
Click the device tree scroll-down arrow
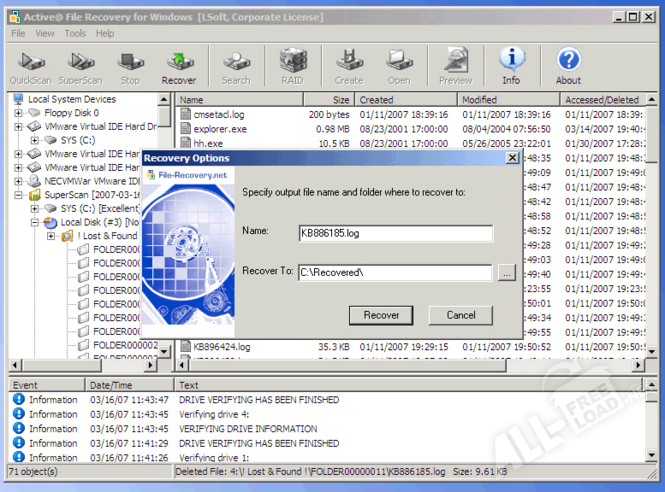point(164,352)
